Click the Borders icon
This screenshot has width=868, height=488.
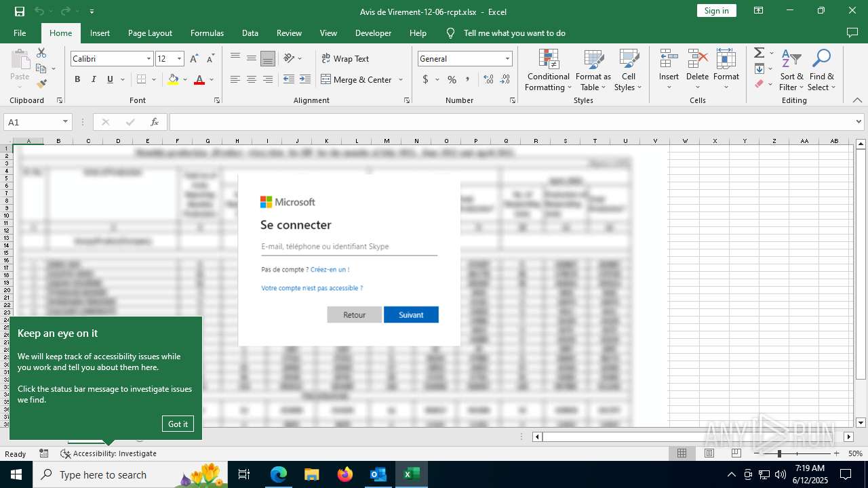(141, 79)
